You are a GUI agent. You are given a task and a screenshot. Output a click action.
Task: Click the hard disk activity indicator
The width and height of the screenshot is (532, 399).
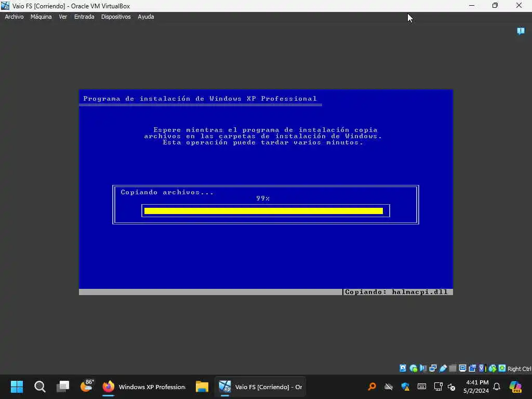tap(403, 368)
